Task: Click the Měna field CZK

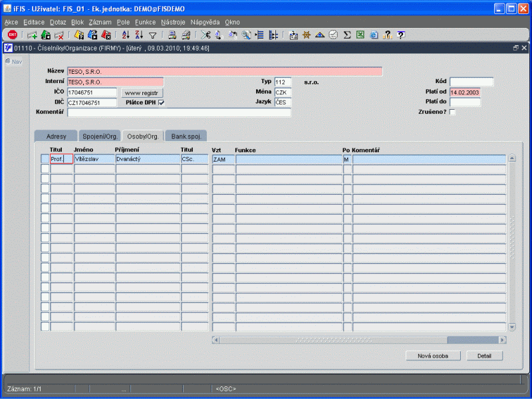Action: 283,92
